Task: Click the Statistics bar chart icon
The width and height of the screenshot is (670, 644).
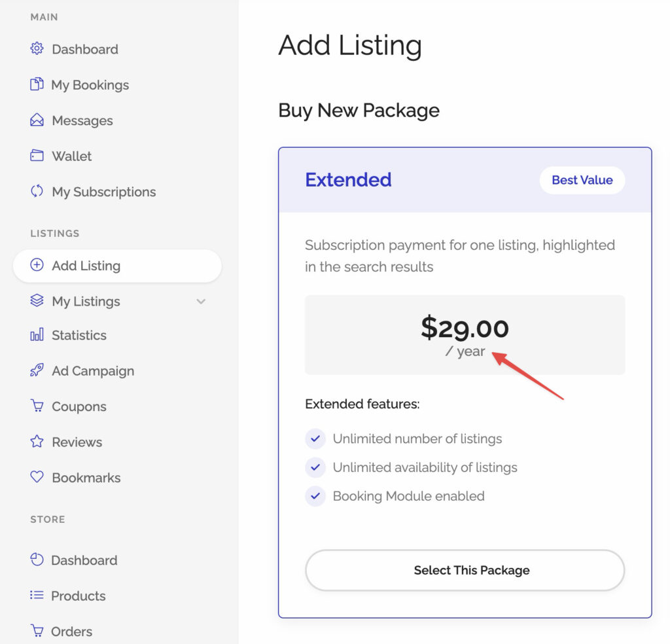Action: click(37, 334)
